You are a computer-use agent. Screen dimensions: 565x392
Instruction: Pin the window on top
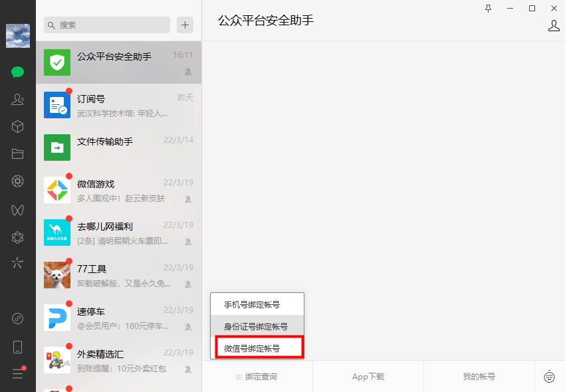pos(489,8)
